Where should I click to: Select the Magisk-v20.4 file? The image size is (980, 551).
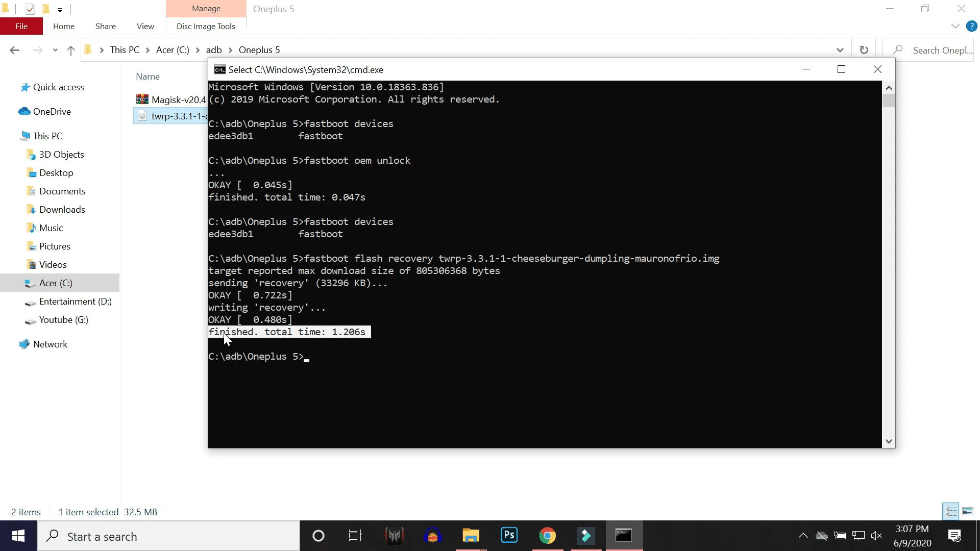click(171, 99)
